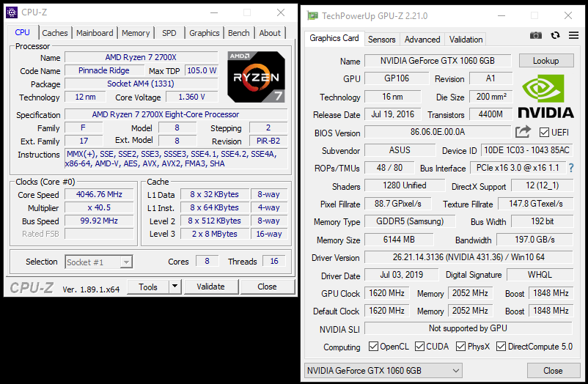Click the GPU-Z title bar app icon
The height and width of the screenshot is (384, 588).
tap(312, 15)
